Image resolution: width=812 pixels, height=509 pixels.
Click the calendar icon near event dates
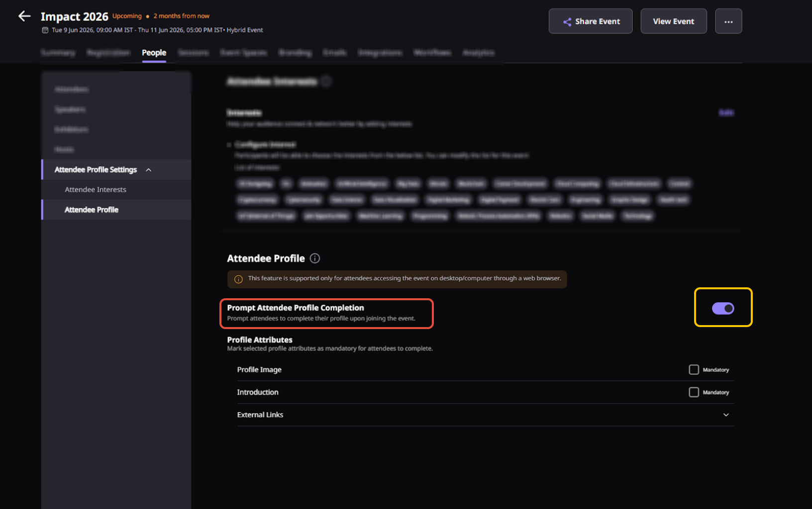tap(45, 30)
